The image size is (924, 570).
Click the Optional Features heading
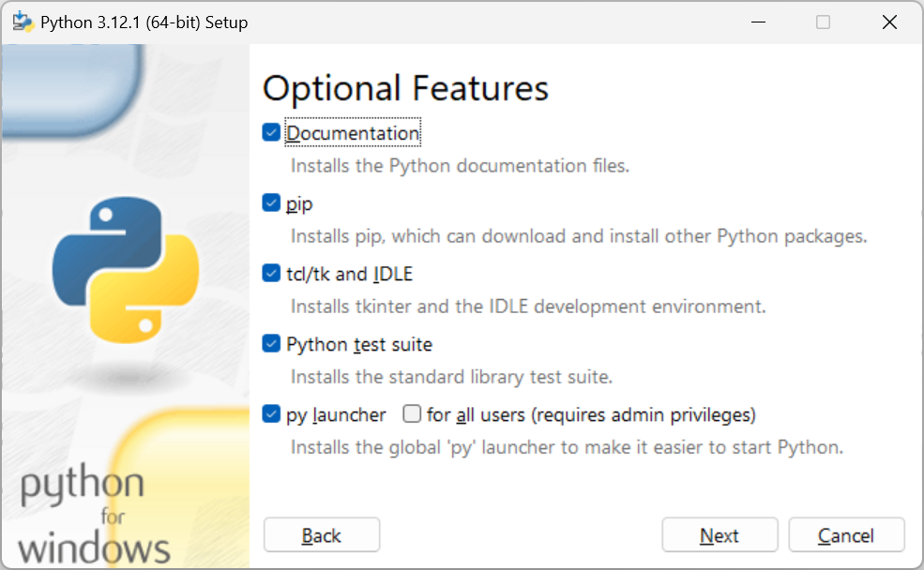coord(405,88)
